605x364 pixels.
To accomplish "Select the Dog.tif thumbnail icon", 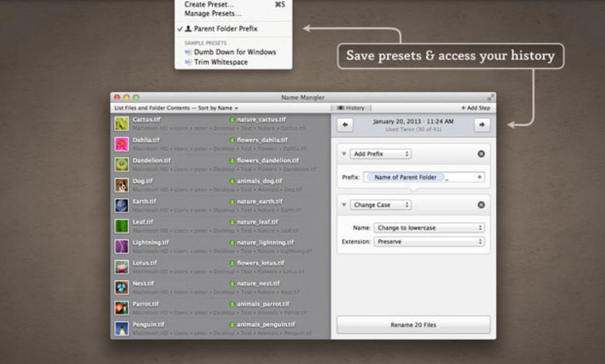I will tap(121, 185).
